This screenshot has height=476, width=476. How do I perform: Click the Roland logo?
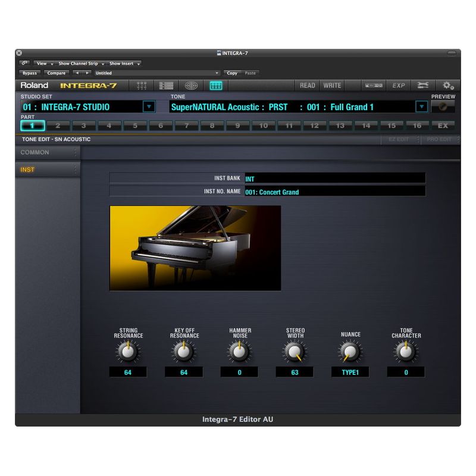35,85
